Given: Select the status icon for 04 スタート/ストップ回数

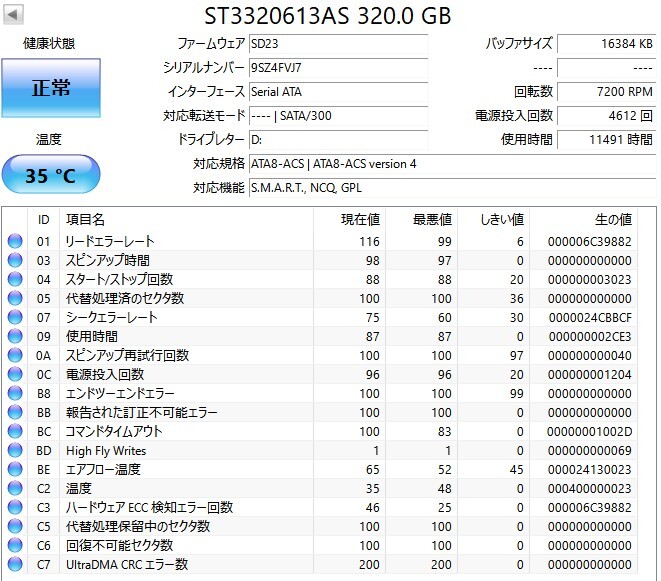Looking at the screenshot, I should [x=15, y=279].
